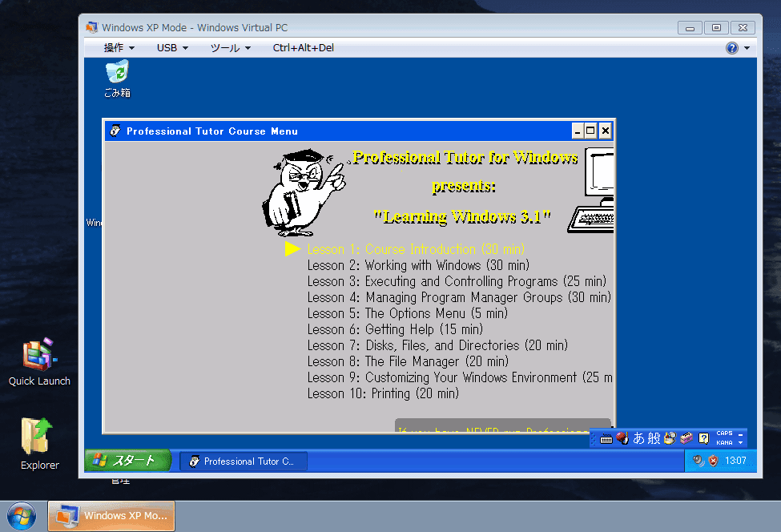
Task: Open the ツール menu
Action: pos(230,48)
